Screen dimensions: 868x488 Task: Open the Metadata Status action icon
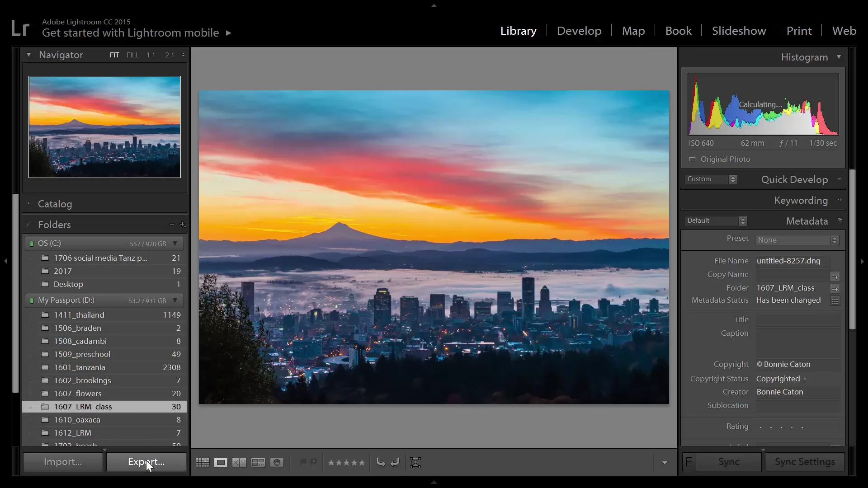pyautogui.click(x=835, y=300)
